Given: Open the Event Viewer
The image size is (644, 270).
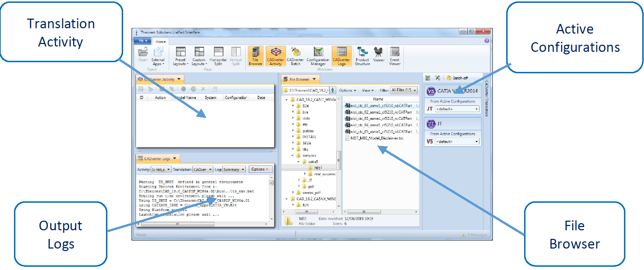Looking at the screenshot, I should [x=395, y=56].
